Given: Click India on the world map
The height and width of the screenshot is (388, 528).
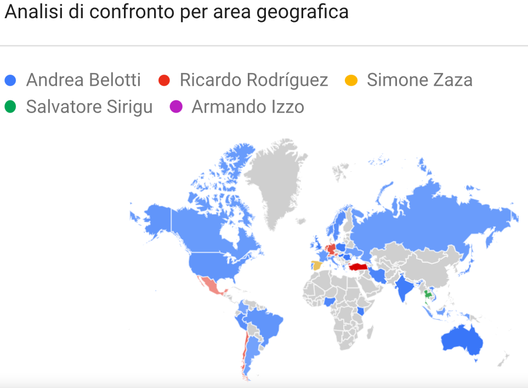Looking at the screenshot, I should click(403, 287).
